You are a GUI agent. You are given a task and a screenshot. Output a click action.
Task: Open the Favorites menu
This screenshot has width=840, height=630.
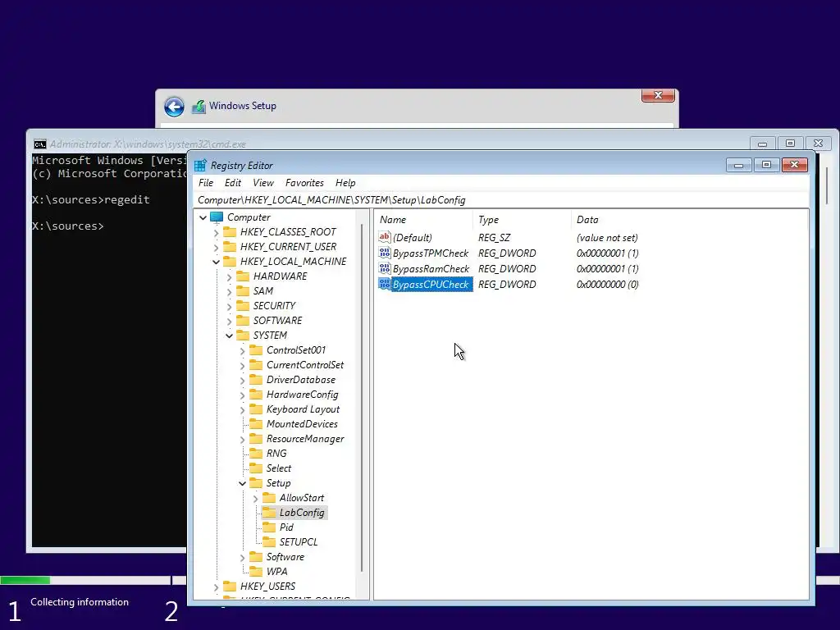pos(304,183)
